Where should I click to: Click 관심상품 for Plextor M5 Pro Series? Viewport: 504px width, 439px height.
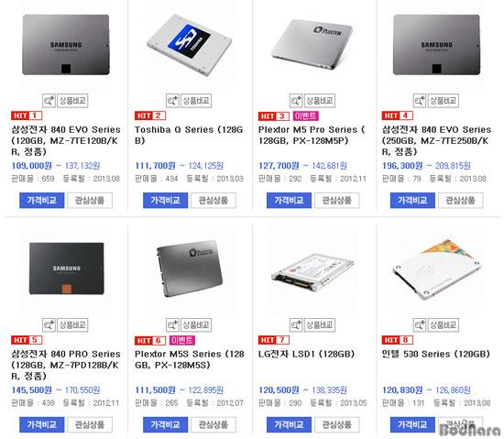coord(337,201)
